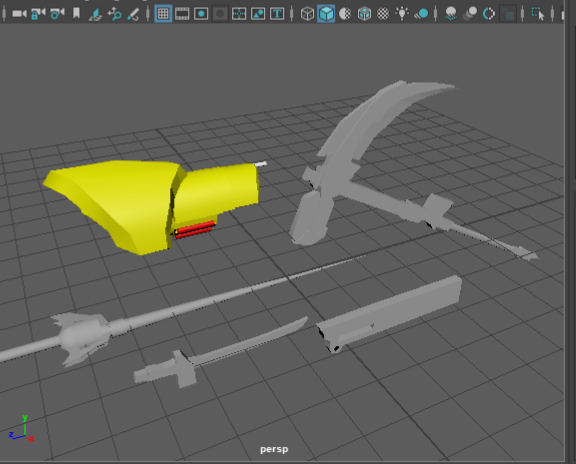This screenshot has width=576, height=464.
Task: Toggle the Film Gate display
Action: [x=182, y=14]
